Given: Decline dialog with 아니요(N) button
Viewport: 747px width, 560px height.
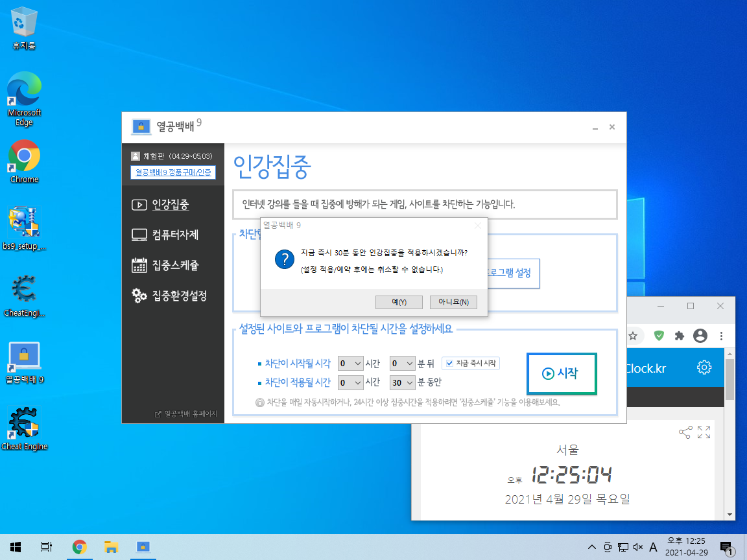Looking at the screenshot, I should point(453,302).
